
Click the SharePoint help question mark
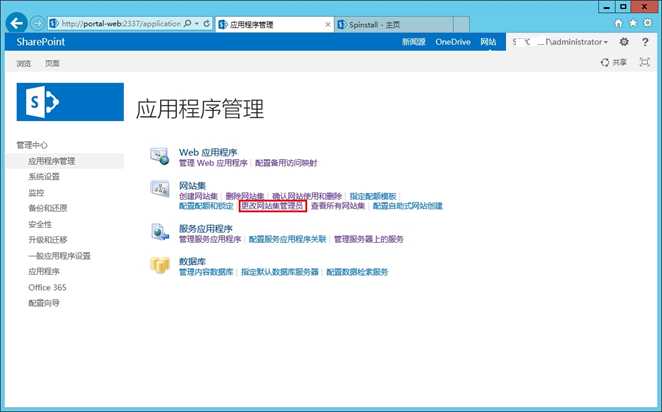tap(645, 42)
